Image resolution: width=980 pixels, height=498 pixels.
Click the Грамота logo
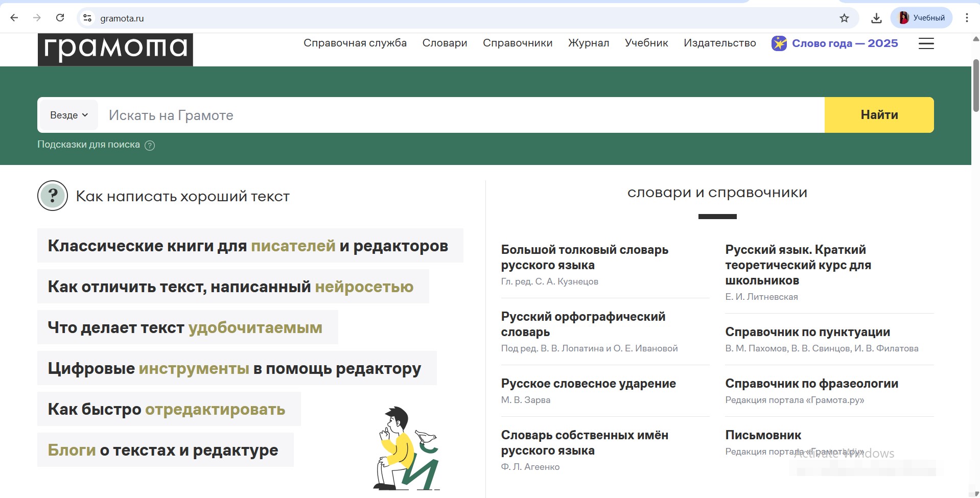click(x=115, y=49)
